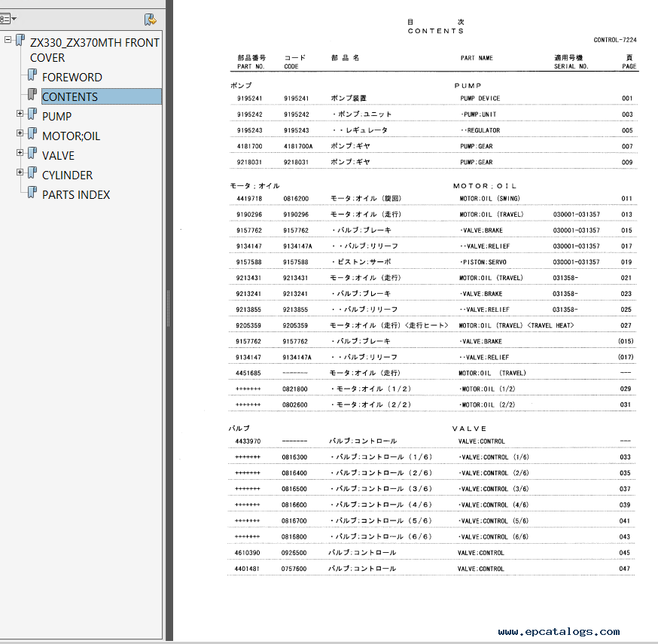This screenshot has height=644, width=658.
Task: Click the bookmark icon beside MOTOR;OIL
Action: [x=32, y=133]
